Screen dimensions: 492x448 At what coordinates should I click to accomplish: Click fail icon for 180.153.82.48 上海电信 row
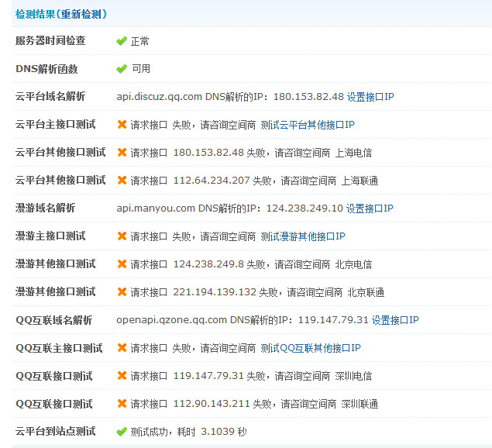click(122, 153)
